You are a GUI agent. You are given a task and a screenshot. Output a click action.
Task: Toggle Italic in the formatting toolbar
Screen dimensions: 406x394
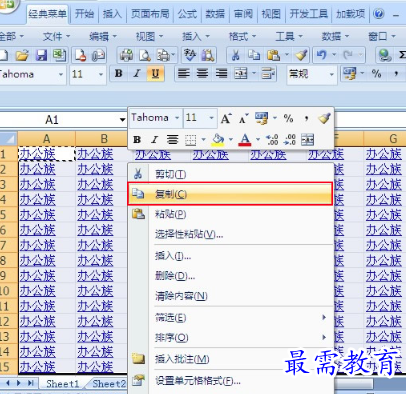[x=137, y=74]
